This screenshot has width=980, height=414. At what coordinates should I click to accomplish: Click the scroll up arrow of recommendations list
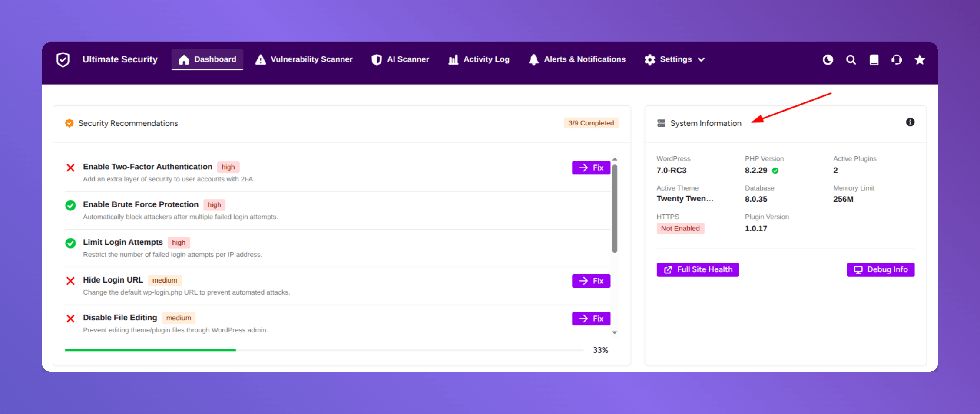tap(615, 159)
